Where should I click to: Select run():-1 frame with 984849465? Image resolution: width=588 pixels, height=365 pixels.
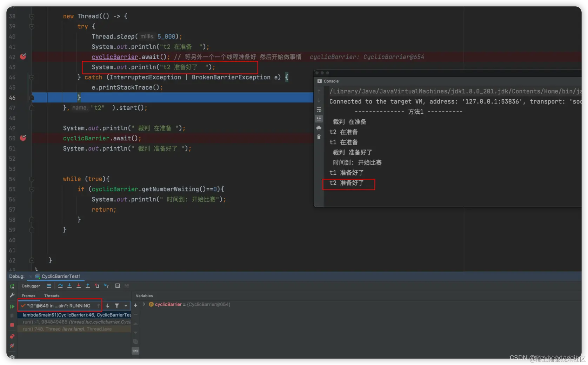click(74, 322)
